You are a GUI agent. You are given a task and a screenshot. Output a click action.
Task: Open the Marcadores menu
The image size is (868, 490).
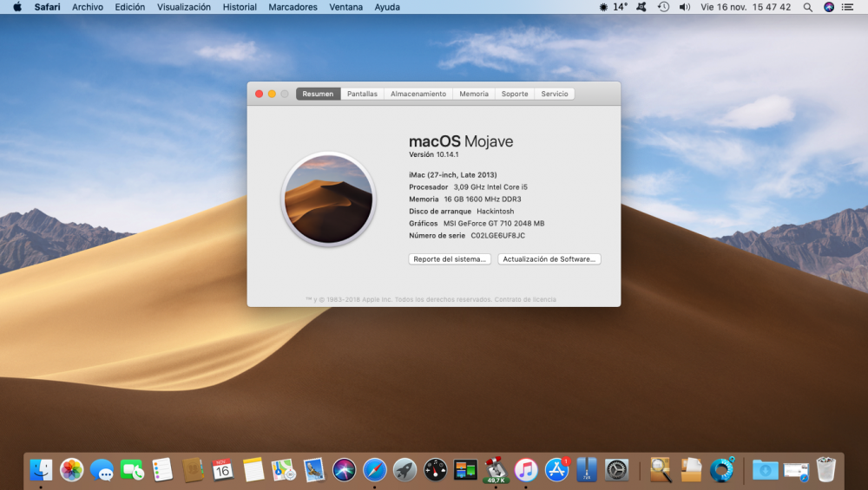click(x=293, y=7)
